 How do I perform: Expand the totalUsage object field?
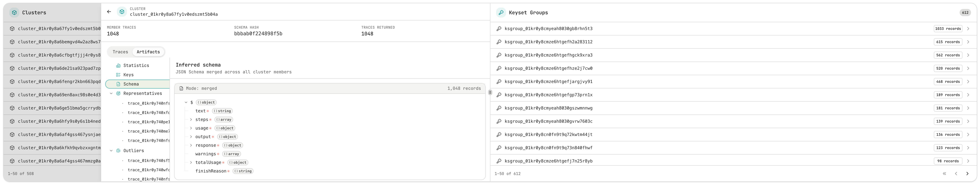[191, 163]
